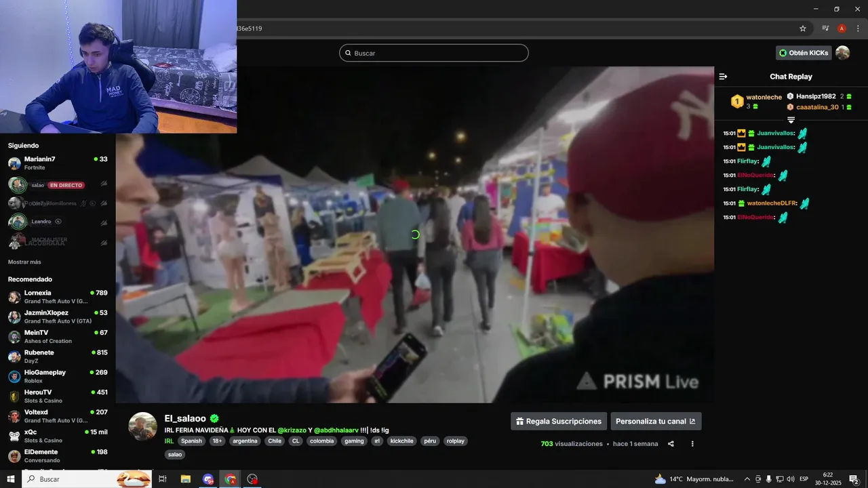Share the video via share icon
The height and width of the screenshot is (488, 868).
coord(671,444)
